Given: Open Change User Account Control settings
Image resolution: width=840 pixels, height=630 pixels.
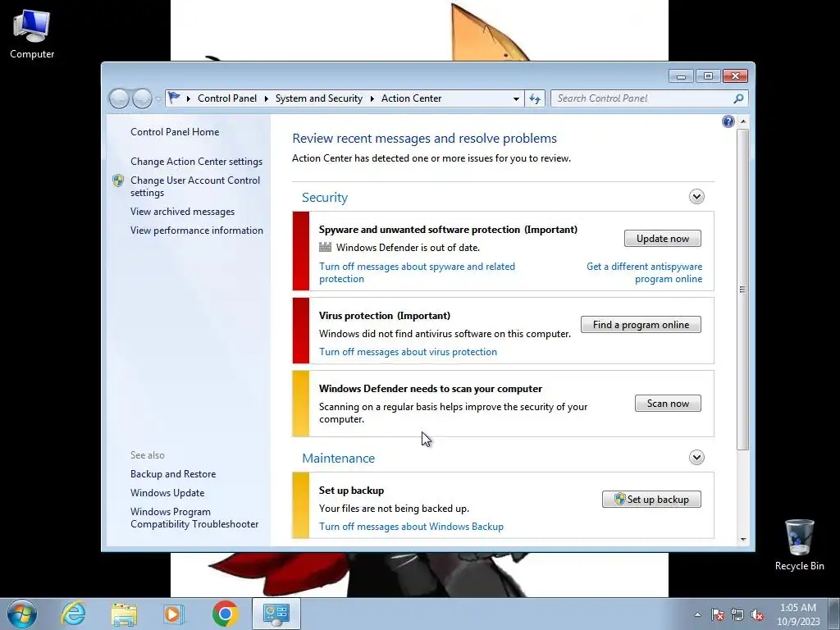Looking at the screenshot, I should click(195, 186).
